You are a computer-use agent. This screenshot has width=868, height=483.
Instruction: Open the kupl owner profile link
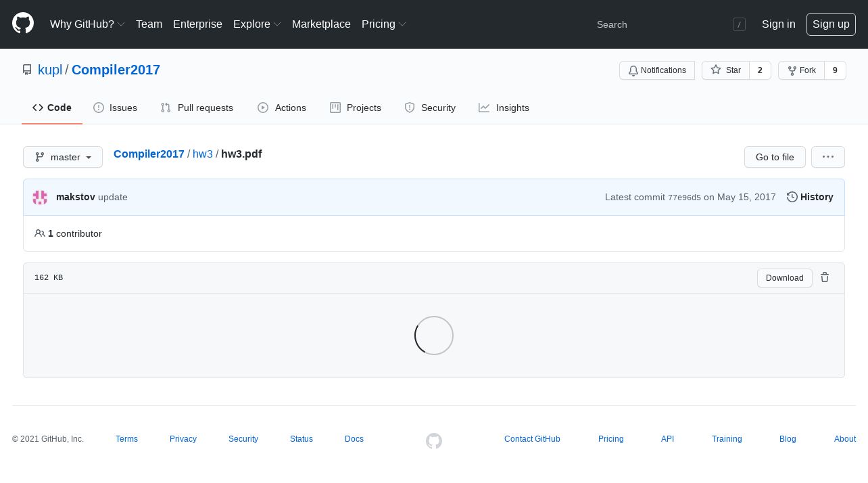coord(50,70)
